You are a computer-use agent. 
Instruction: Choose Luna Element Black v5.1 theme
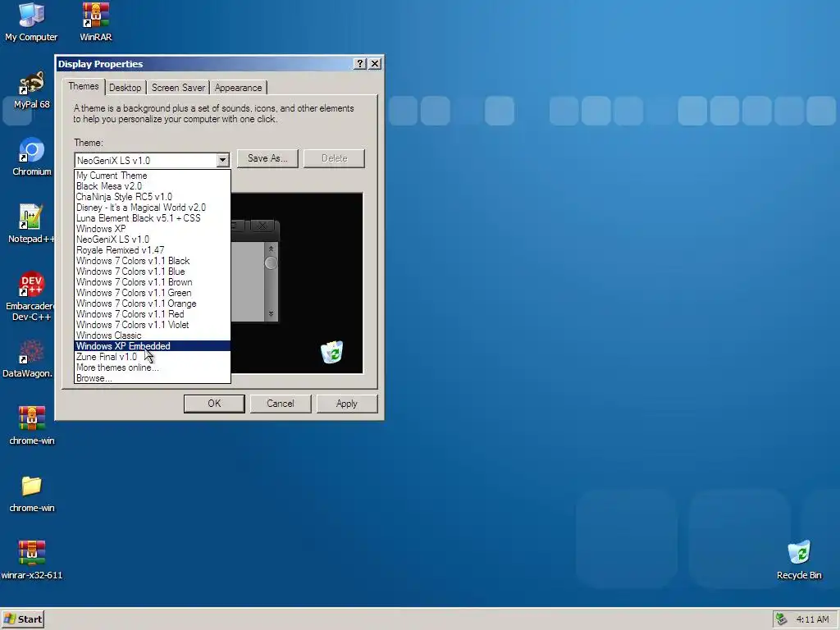pyautogui.click(x=152, y=218)
